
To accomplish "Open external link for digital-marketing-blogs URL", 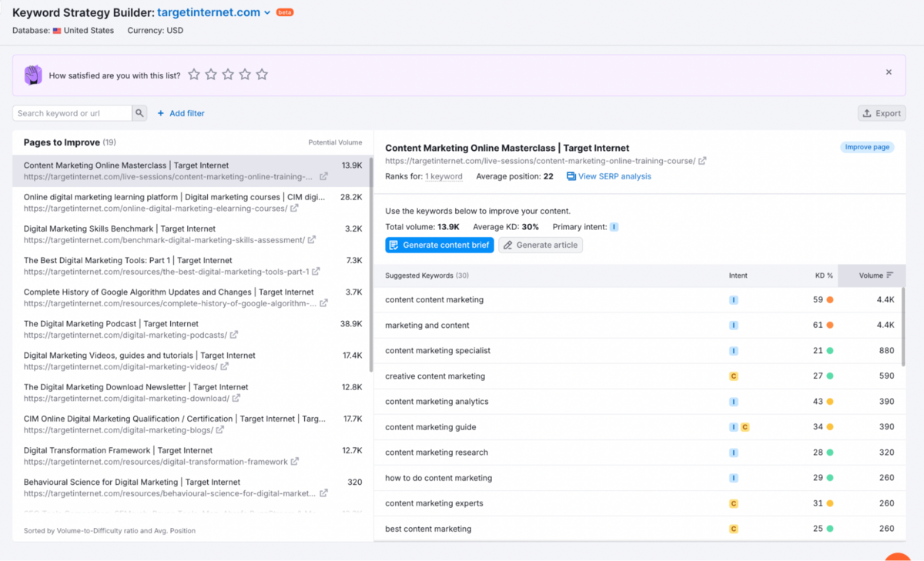I will pos(221,430).
